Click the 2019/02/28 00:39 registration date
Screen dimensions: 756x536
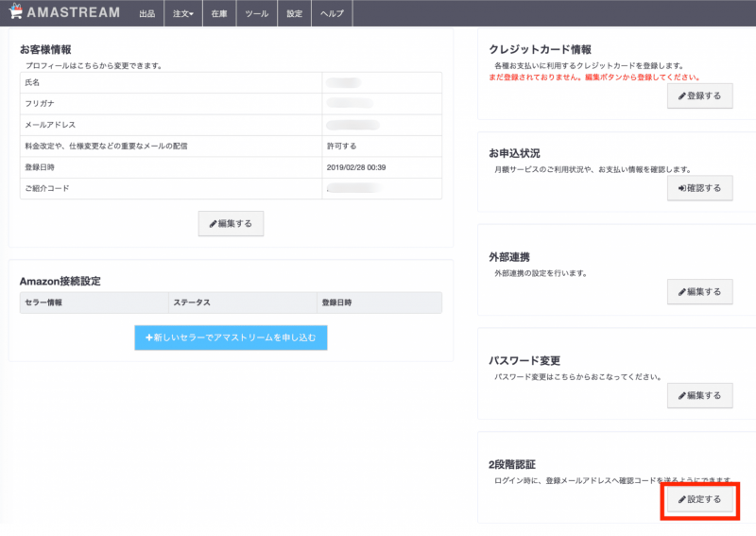356,167
